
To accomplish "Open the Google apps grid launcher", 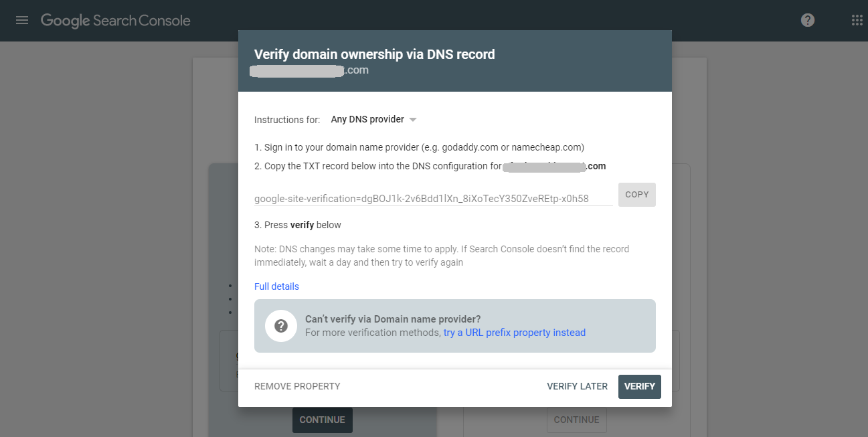I will point(857,20).
